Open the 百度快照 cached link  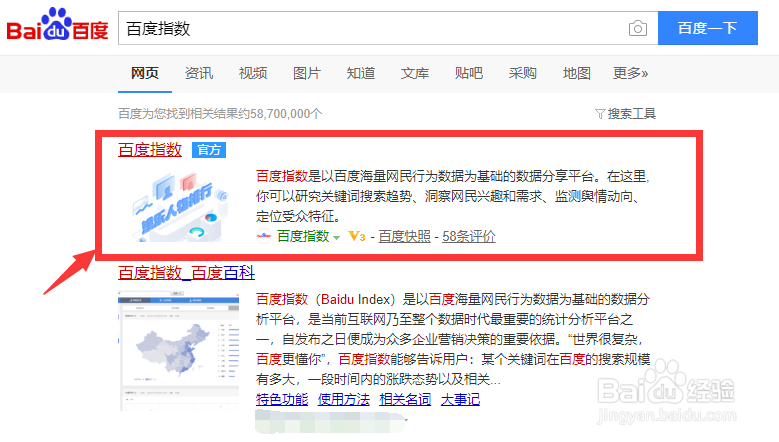(x=404, y=236)
